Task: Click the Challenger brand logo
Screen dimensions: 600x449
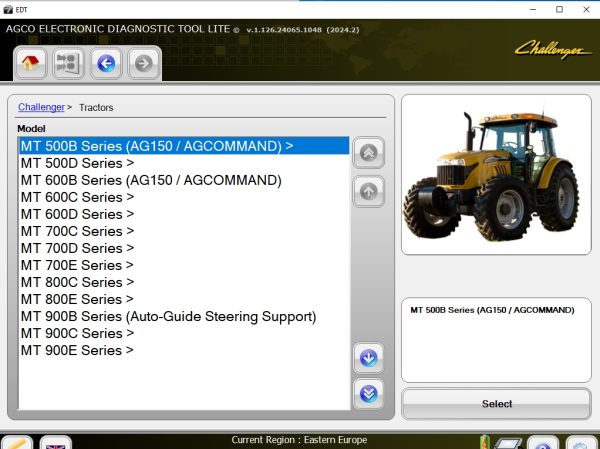Action: click(x=552, y=50)
